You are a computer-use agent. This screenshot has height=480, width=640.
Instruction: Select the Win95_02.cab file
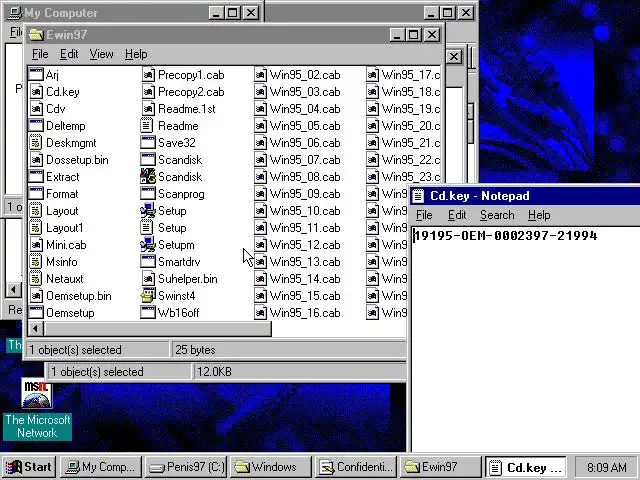point(297,75)
